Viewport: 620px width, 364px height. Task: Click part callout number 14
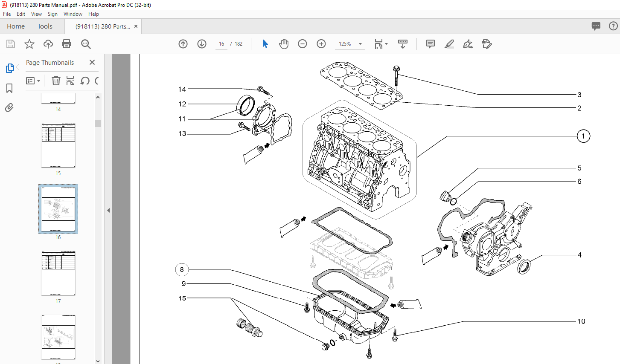click(x=182, y=90)
